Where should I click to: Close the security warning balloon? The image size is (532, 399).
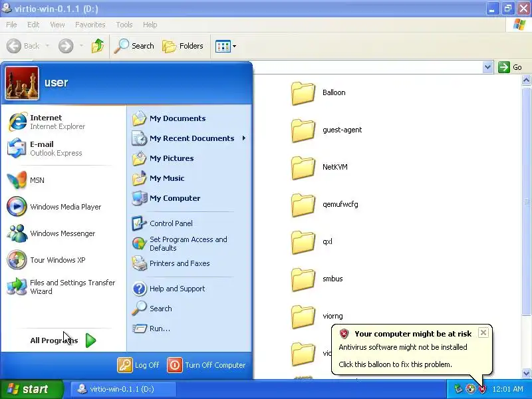[483, 332]
